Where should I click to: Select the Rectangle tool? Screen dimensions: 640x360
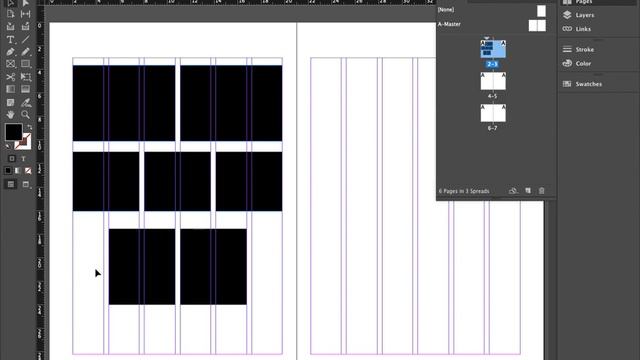tap(25, 64)
